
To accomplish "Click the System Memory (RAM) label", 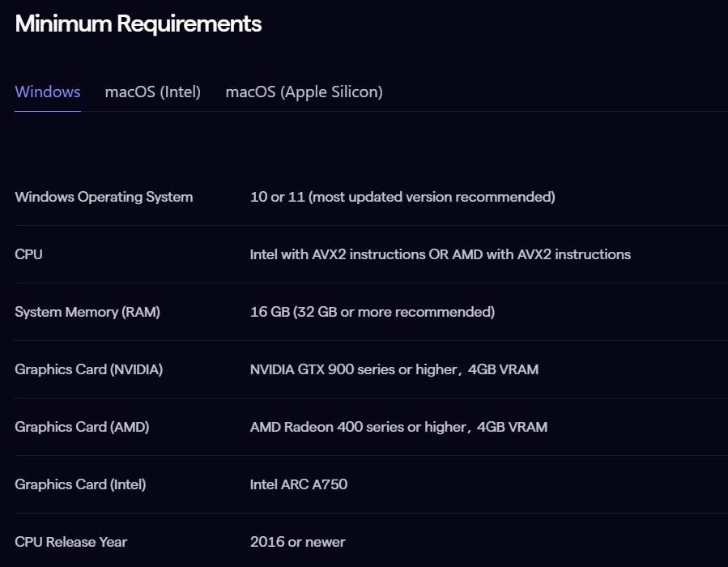I will pyautogui.click(x=87, y=312).
